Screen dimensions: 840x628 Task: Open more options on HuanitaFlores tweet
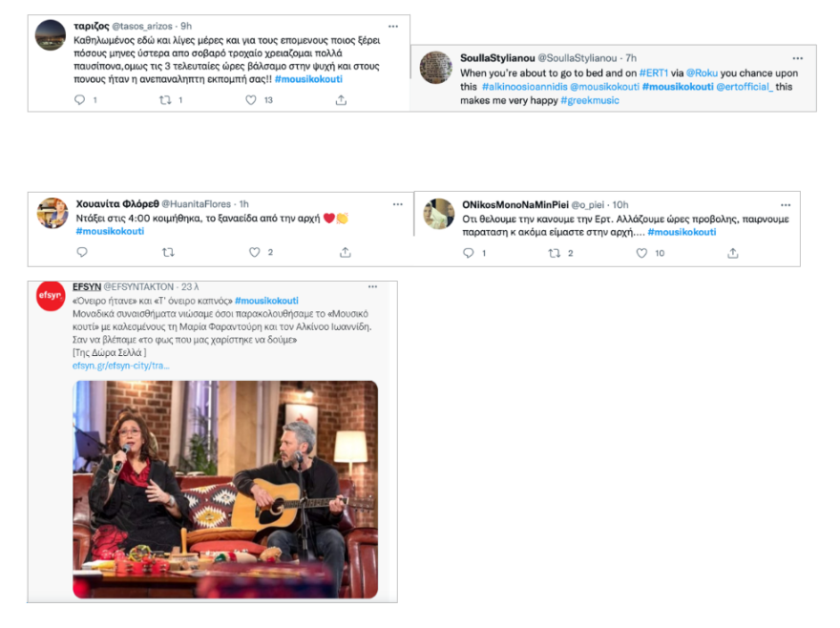[x=397, y=204]
